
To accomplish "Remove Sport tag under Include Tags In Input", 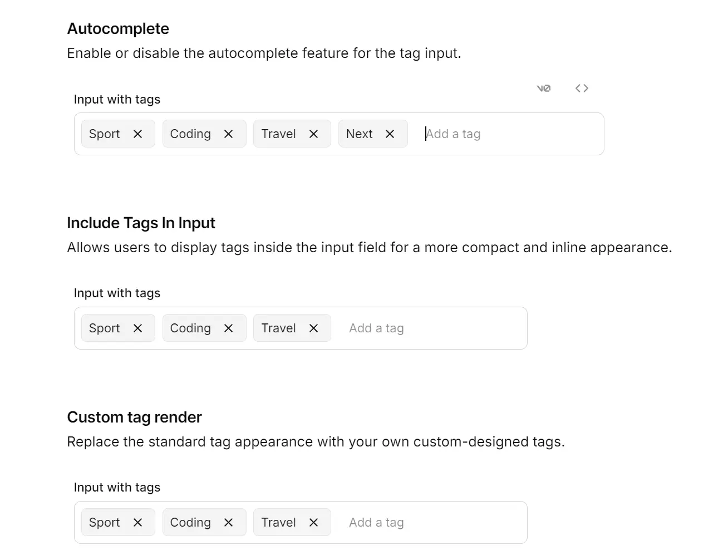I will click(137, 328).
